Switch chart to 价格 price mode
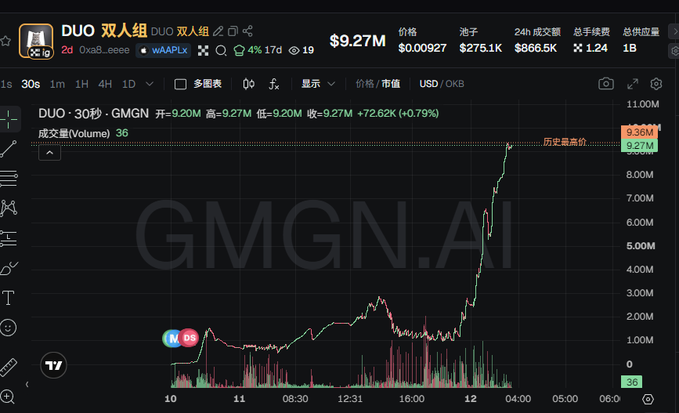679x413 pixels. (365, 84)
